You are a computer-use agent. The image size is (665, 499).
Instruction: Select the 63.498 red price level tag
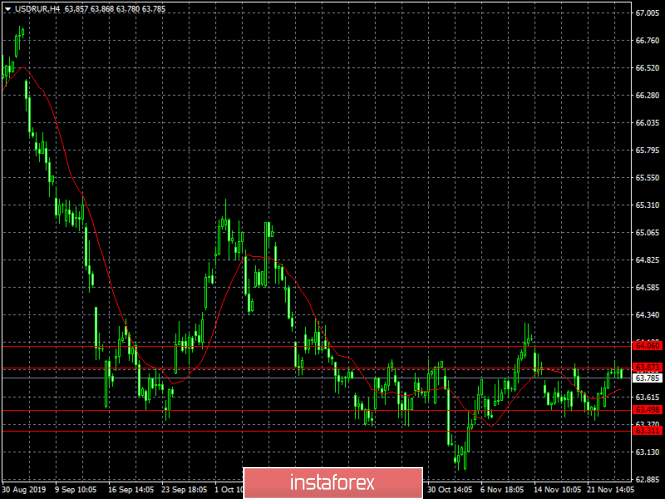pyautogui.click(x=645, y=410)
